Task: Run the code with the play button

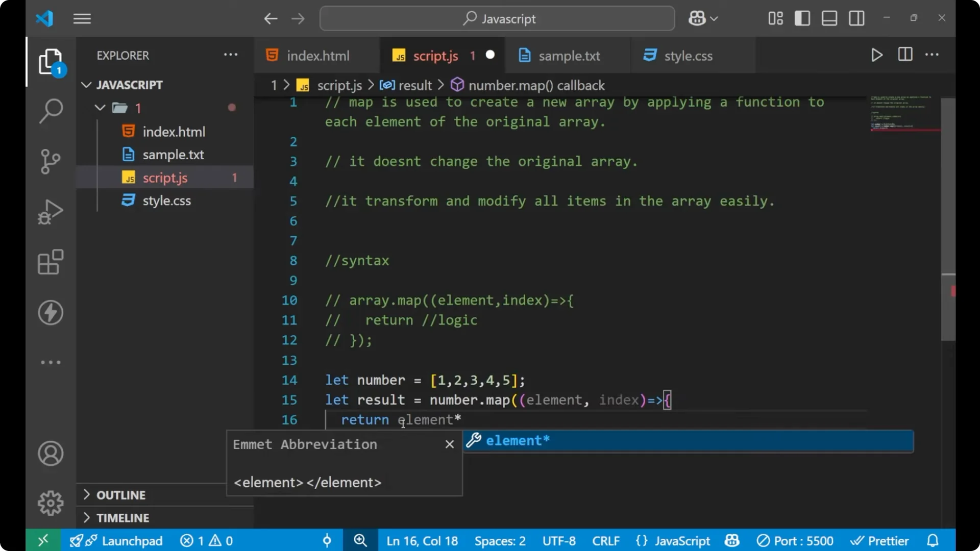Action: point(877,55)
